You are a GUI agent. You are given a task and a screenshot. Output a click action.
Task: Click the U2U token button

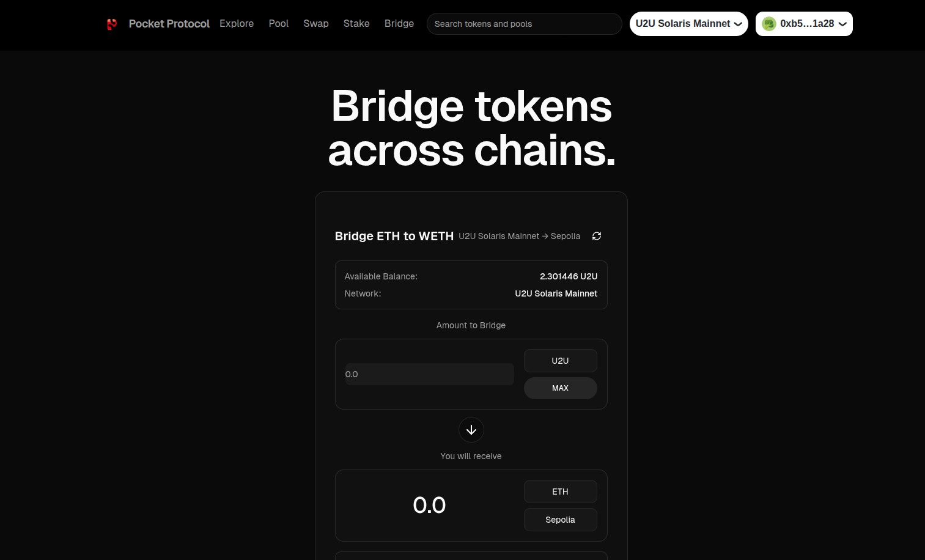pos(560,361)
